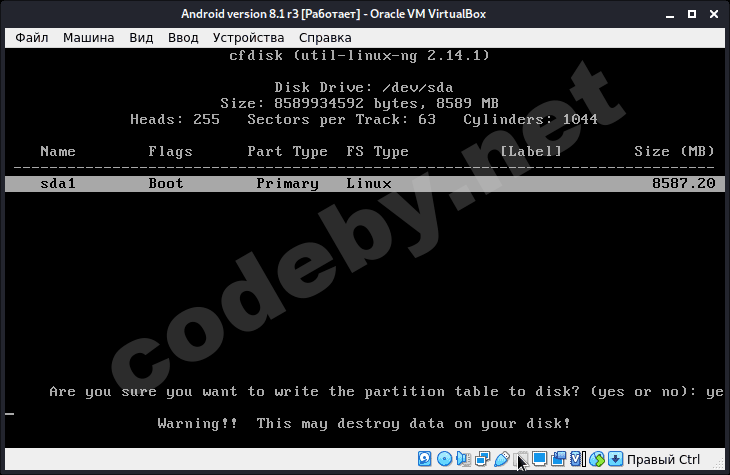Click the [Label] column header
The width and height of the screenshot is (730, 475).
coord(530,151)
